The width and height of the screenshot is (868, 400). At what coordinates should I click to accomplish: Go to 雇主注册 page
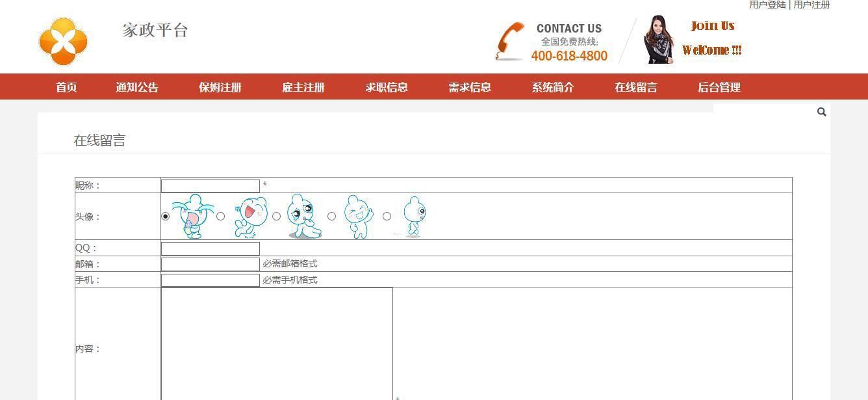(x=303, y=87)
